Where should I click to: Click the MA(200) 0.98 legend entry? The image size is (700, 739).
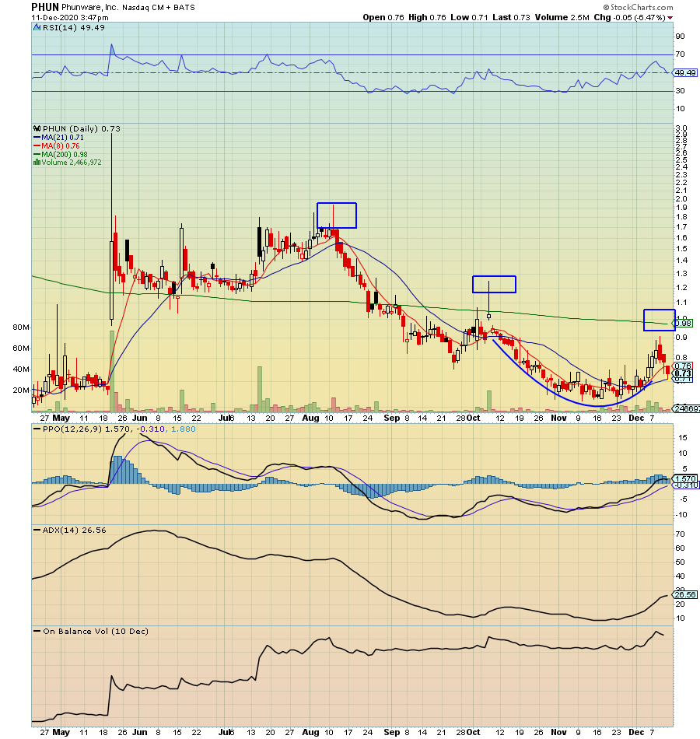click(61, 155)
